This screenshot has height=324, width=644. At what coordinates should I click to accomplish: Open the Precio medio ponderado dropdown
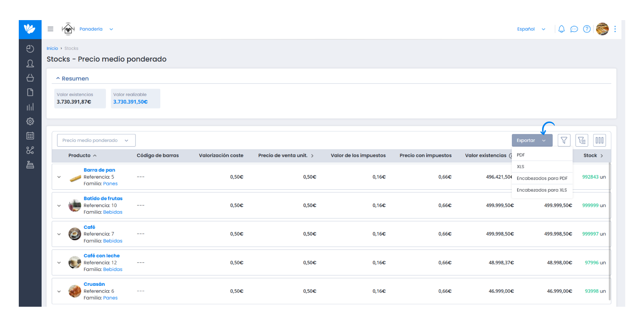pos(96,140)
